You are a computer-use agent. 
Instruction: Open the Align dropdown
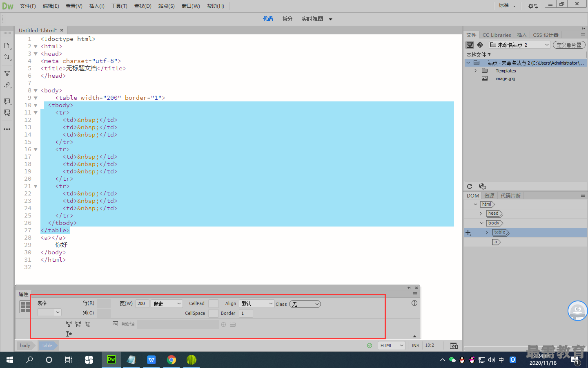click(256, 303)
